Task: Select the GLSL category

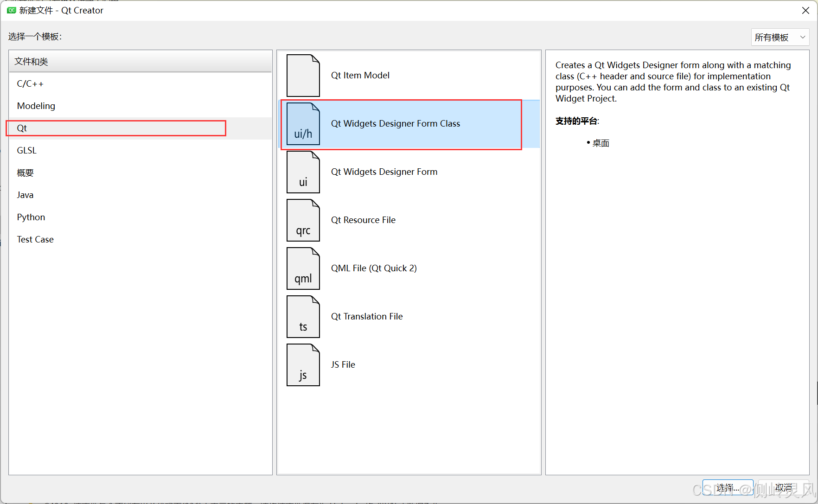Action: point(140,151)
